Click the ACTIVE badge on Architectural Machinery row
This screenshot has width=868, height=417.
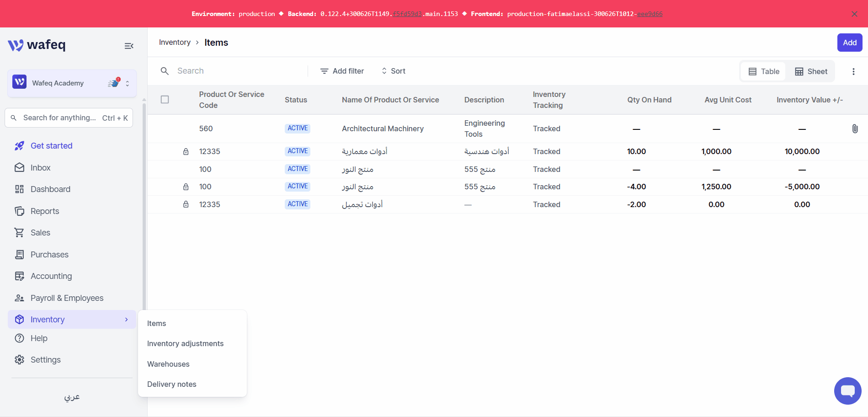tap(298, 128)
